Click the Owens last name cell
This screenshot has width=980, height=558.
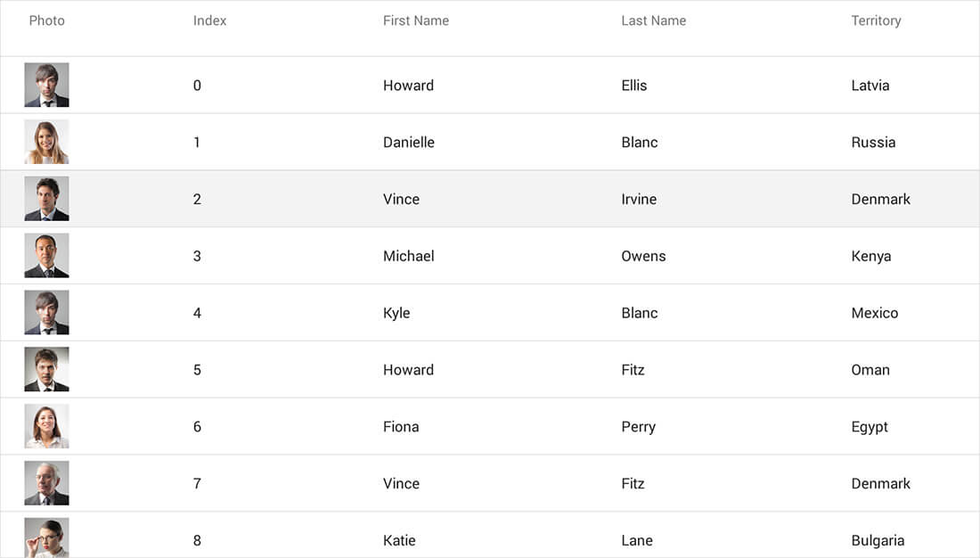point(644,256)
